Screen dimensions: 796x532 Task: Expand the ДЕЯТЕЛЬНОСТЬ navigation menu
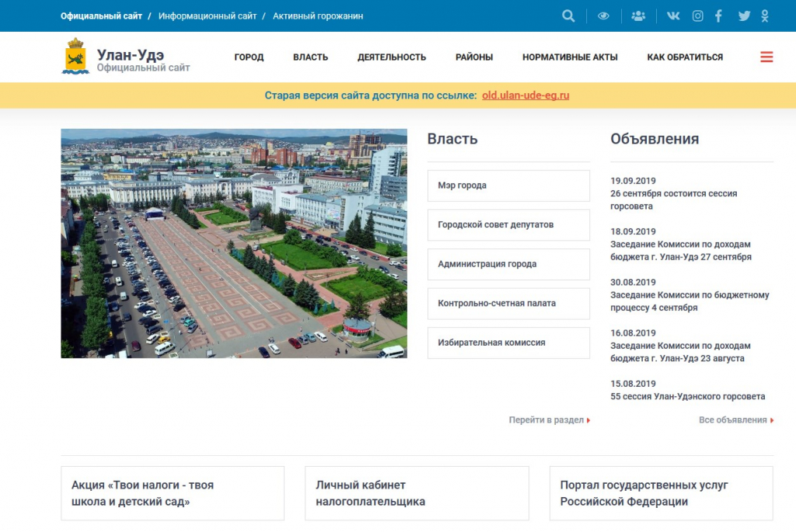click(392, 57)
